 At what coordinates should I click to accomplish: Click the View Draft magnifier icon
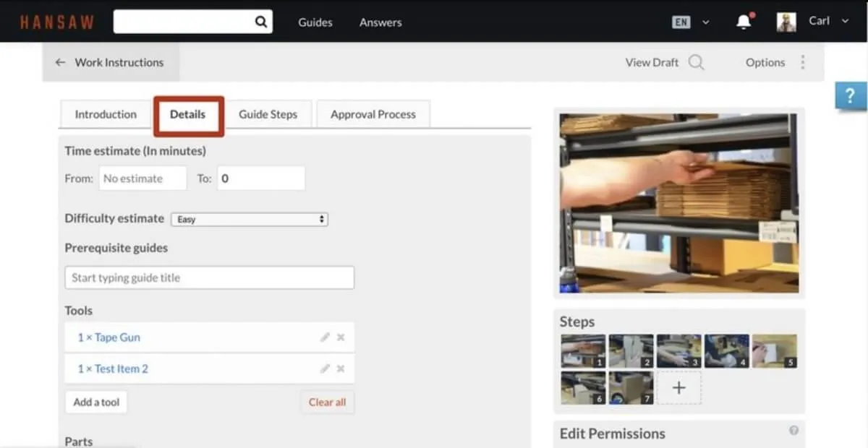click(x=696, y=62)
